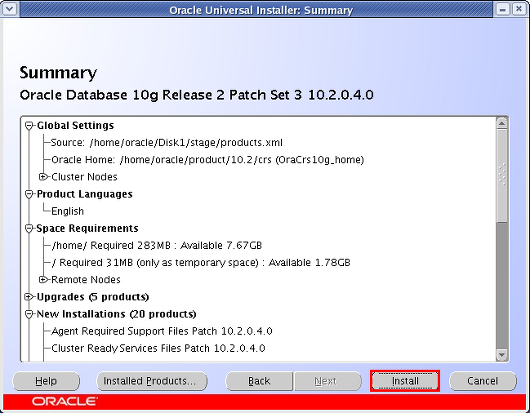The height and width of the screenshot is (413, 530).
Task: Minimize the Oracle Universal Installer window
Action: [503, 9]
